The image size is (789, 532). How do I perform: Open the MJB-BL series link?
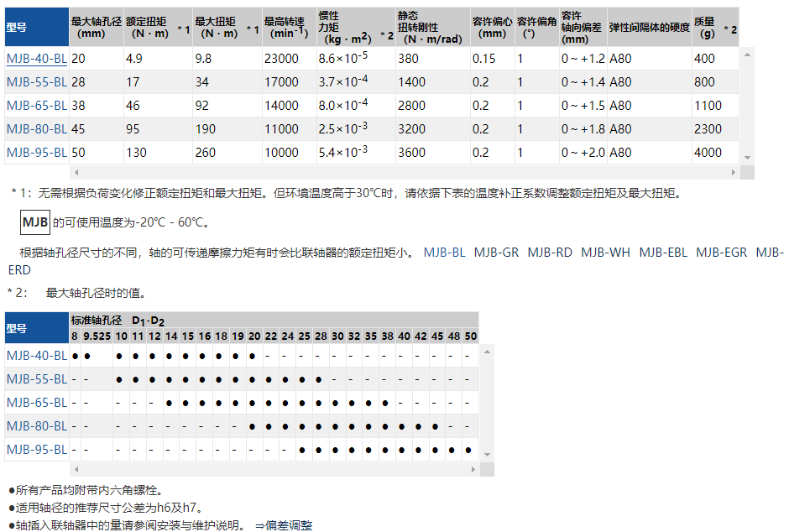pyautogui.click(x=444, y=253)
